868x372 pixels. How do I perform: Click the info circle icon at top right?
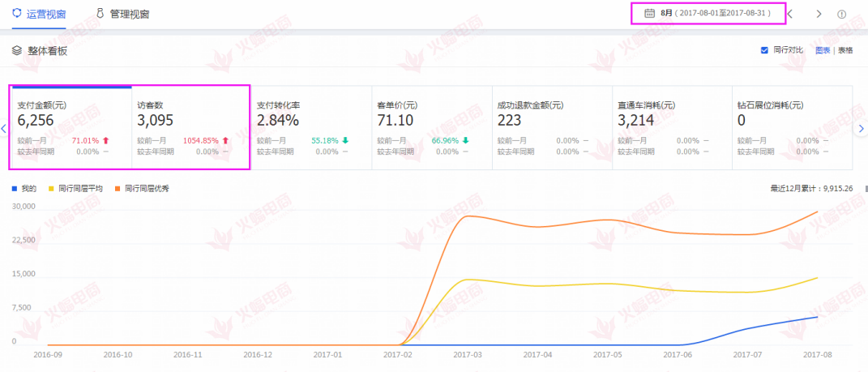pyautogui.click(x=841, y=14)
